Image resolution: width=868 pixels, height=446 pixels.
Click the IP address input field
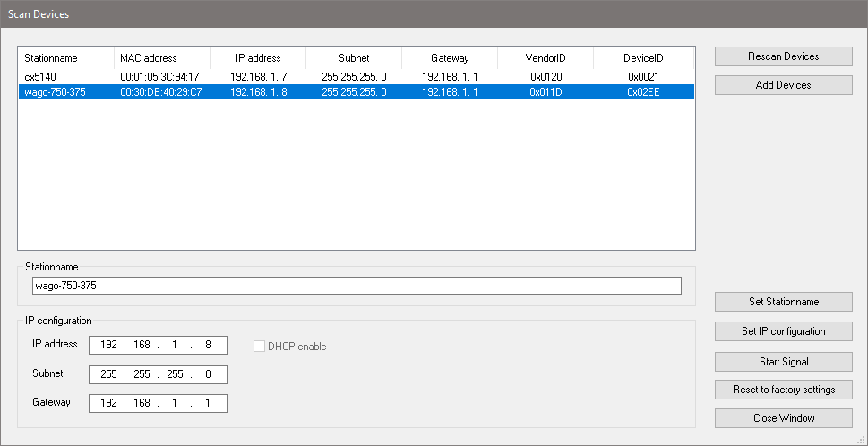tap(158, 346)
